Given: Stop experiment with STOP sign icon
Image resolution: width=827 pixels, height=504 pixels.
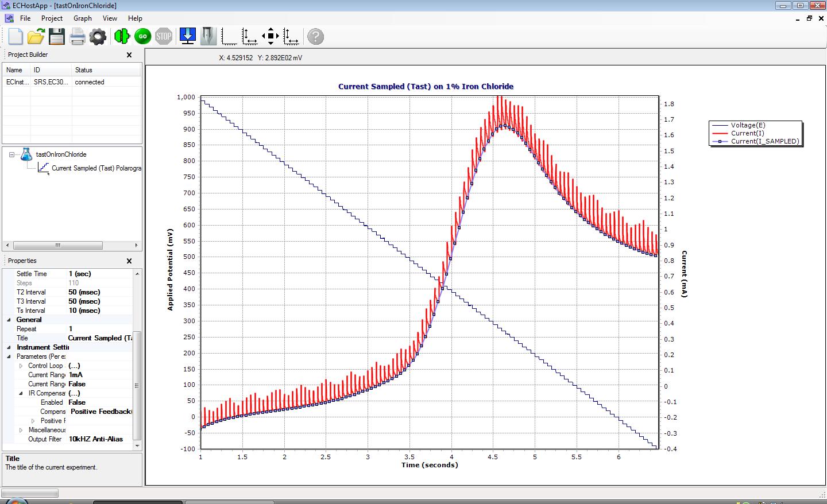Looking at the screenshot, I should coord(164,37).
